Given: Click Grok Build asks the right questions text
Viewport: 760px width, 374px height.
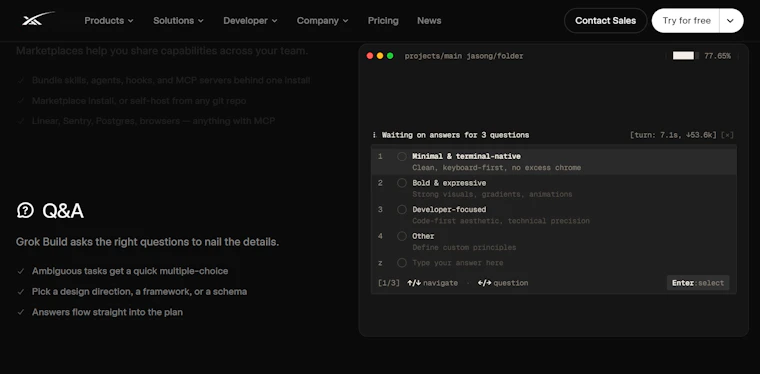Looking at the screenshot, I should coord(147,242).
